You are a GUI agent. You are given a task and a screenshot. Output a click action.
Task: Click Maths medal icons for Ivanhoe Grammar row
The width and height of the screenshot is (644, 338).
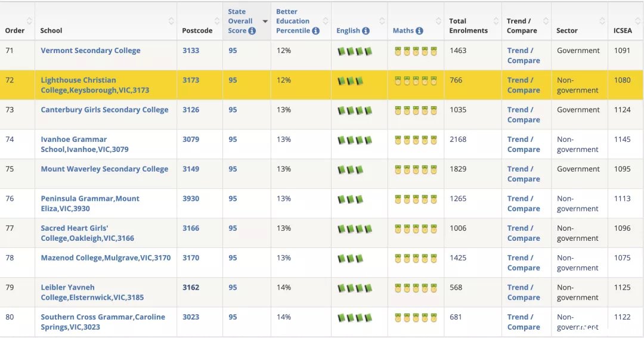click(x=416, y=140)
